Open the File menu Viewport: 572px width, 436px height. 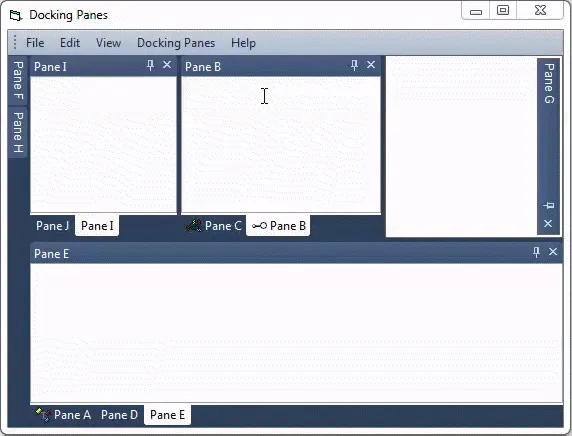click(x=35, y=43)
